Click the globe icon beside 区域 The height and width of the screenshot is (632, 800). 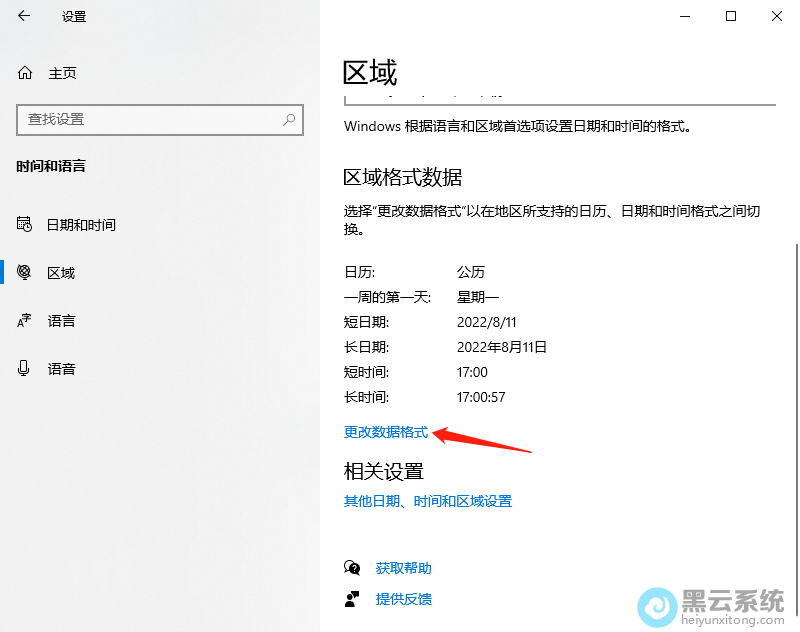(x=24, y=272)
